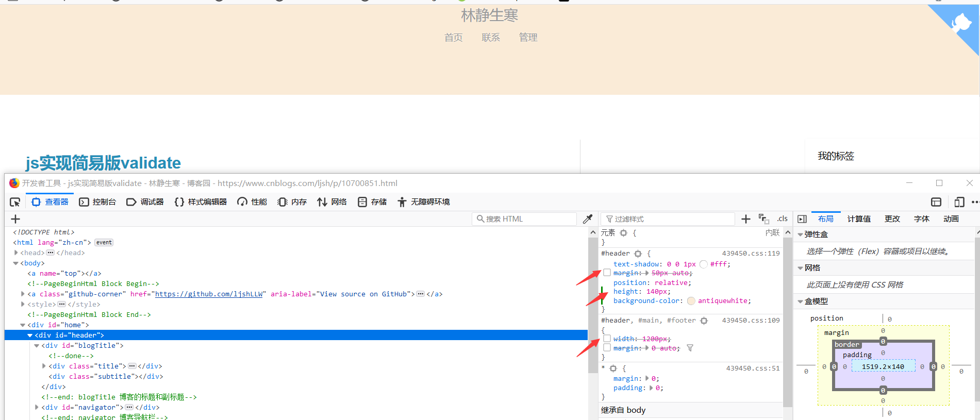Click the Firefox logo in devtools title bar

(14, 183)
